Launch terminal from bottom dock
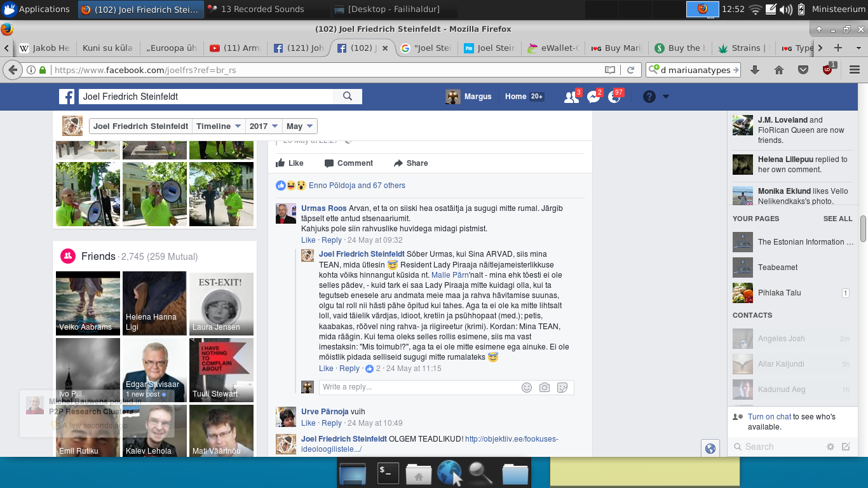The width and height of the screenshot is (868, 488). coord(388,473)
